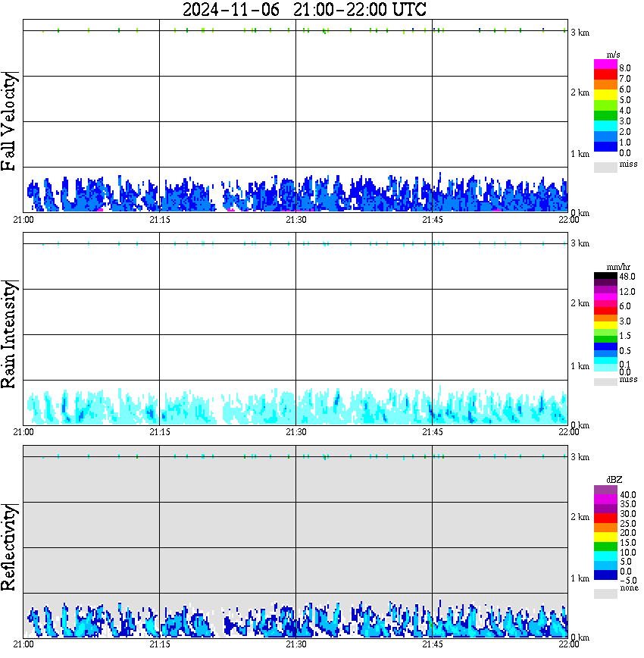Click '21:00' under Fall Velocity panel
The width and height of the screenshot is (644, 658).
point(23,220)
